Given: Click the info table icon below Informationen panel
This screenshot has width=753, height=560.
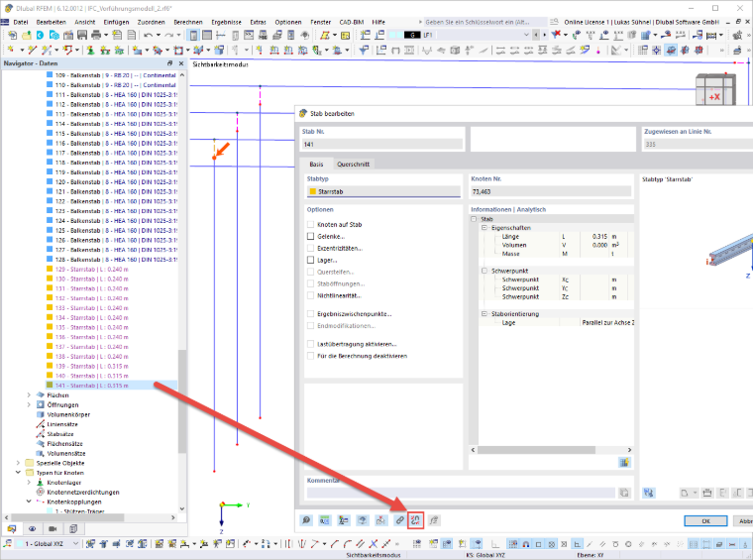Looking at the screenshot, I should pos(624,463).
